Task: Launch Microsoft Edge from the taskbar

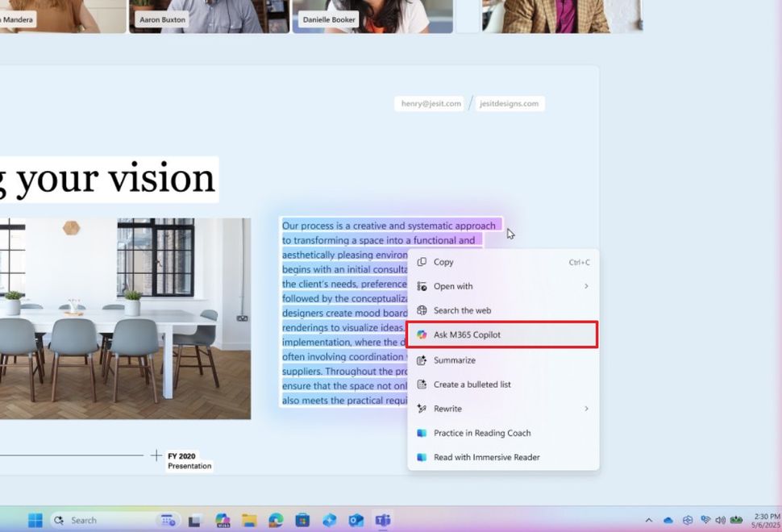Action: coord(276,520)
